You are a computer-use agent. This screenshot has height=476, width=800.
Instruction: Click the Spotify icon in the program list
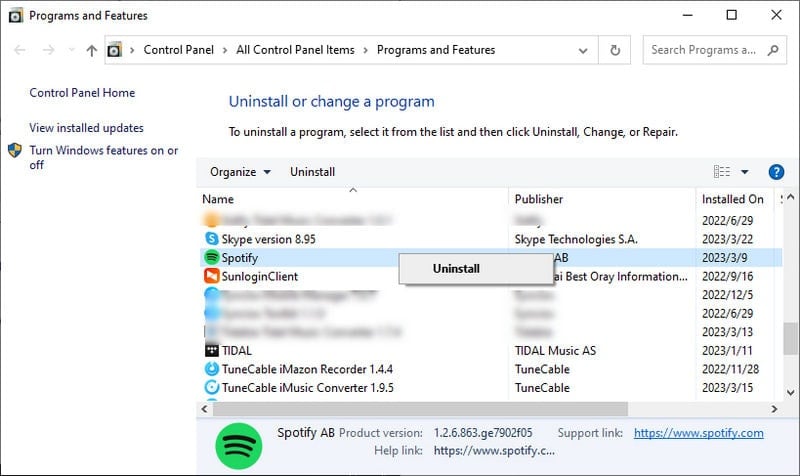pos(211,257)
